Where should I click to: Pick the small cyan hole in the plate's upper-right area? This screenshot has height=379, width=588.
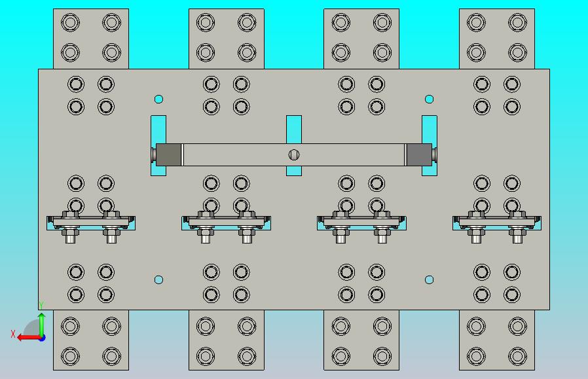click(430, 99)
